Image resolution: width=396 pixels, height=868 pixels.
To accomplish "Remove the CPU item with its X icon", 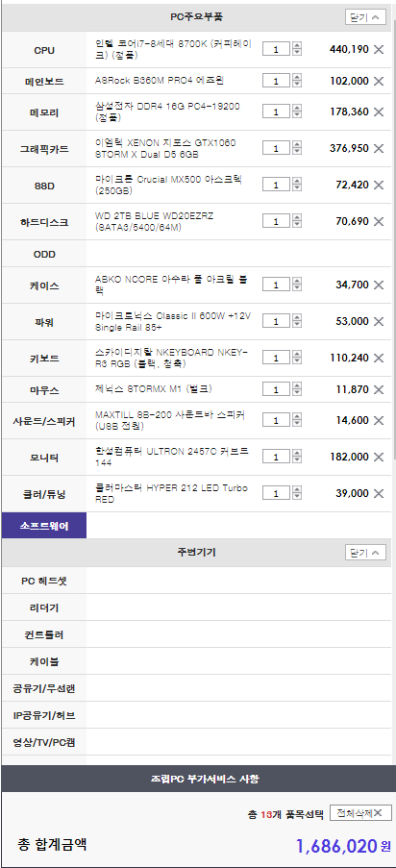I will click(379, 50).
